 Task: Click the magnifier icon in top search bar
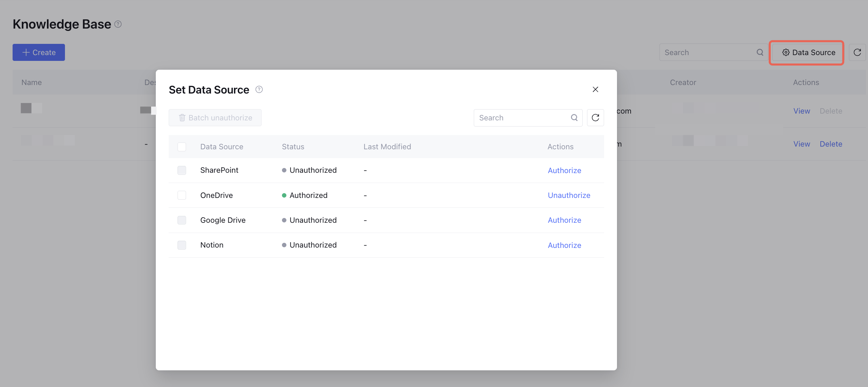(760, 52)
